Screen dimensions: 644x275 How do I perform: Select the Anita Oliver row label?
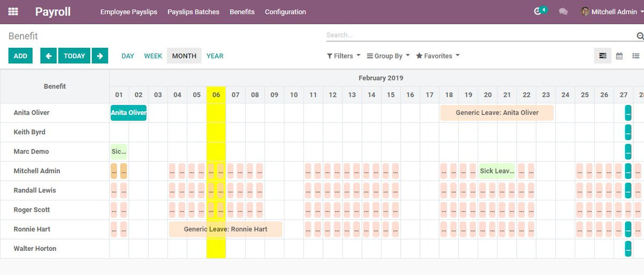coord(32,113)
